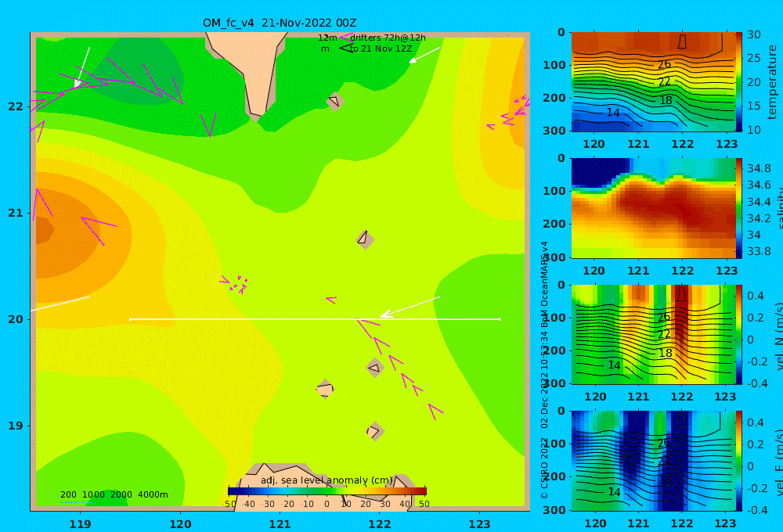Click the 'drifters 72h@12h' legend text
783x532 pixels.
[388, 38]
